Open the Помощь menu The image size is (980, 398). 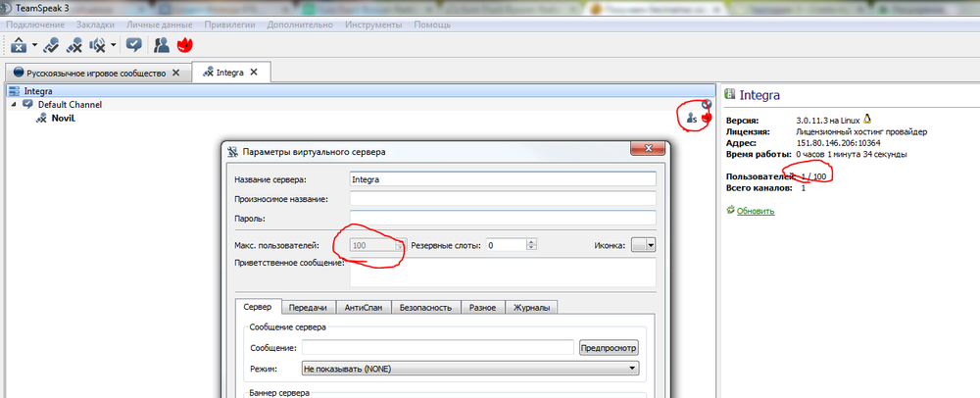pos(431,25)
